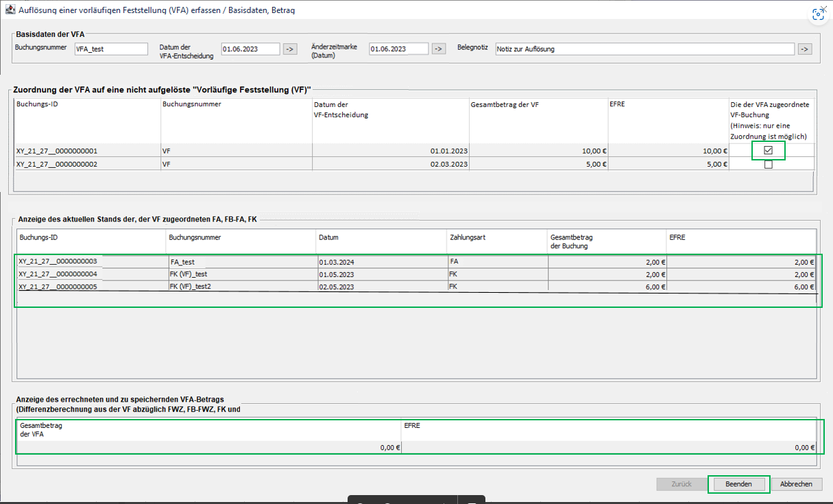Screen dimensions: 833x504
Task: Select the FK (VF)_test row
Action: (416, 274)
